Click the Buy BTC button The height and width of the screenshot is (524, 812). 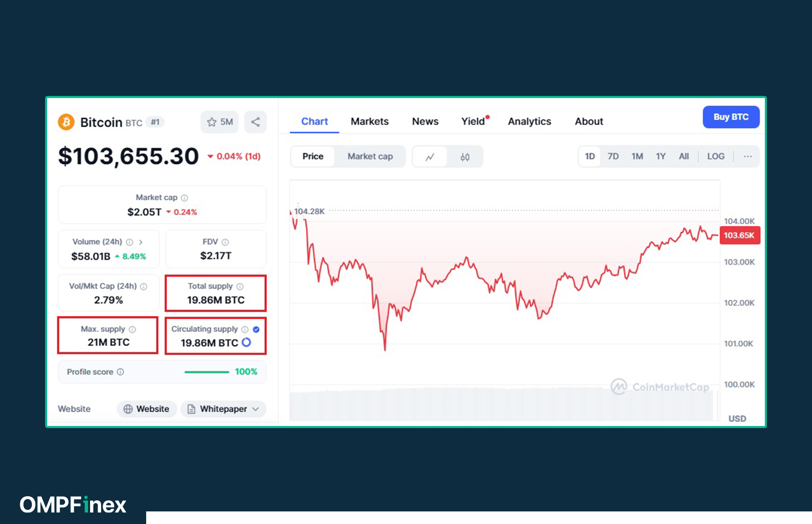coord(731,117)
